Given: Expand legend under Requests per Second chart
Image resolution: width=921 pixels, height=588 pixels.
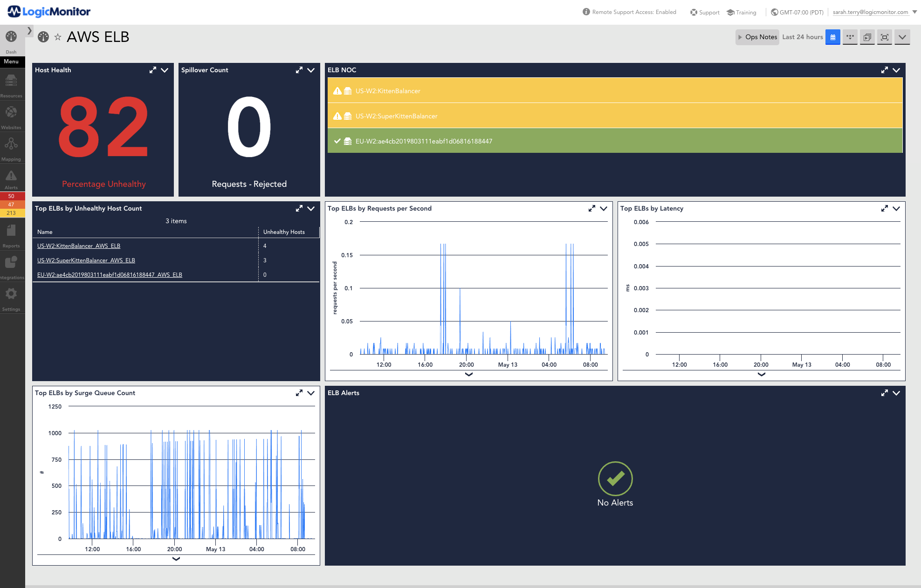Looking at the screenshot, I should [x=469, y=374].
